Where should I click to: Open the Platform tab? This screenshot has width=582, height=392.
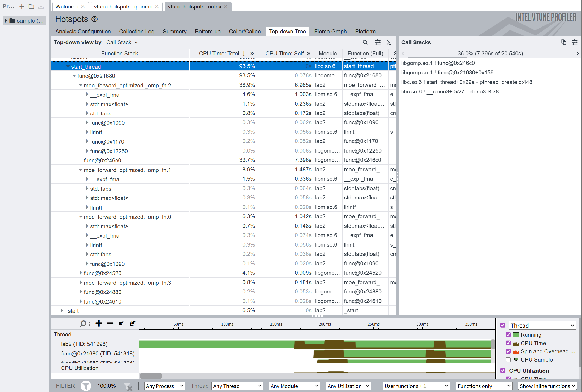point(365,31)
